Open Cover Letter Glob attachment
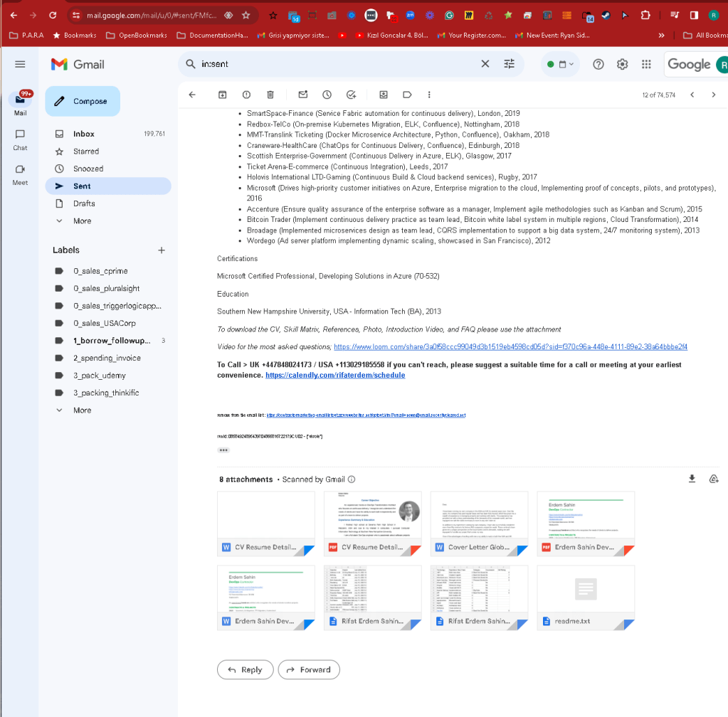Screen dimensions: 728x717 coord(479,524)
